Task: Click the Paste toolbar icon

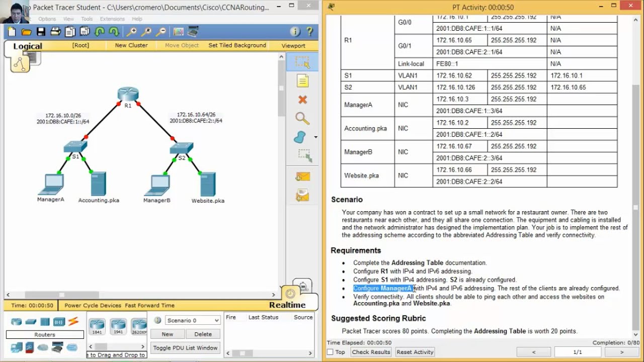Action: (x=85, y=32)
